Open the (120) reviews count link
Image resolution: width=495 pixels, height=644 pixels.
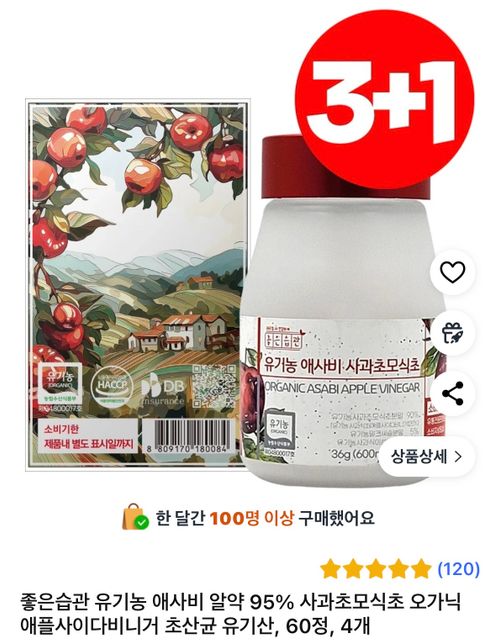(458, 569)
